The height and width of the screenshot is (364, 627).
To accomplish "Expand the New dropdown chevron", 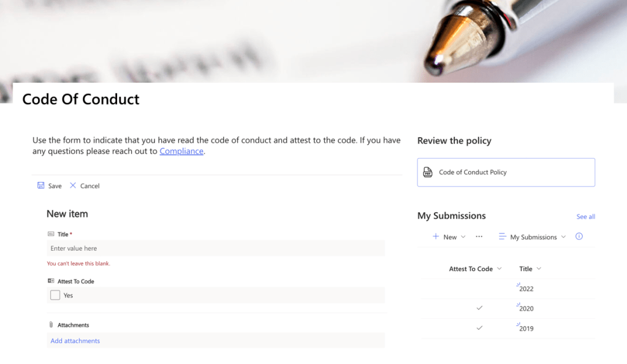I will click(463, 237).
